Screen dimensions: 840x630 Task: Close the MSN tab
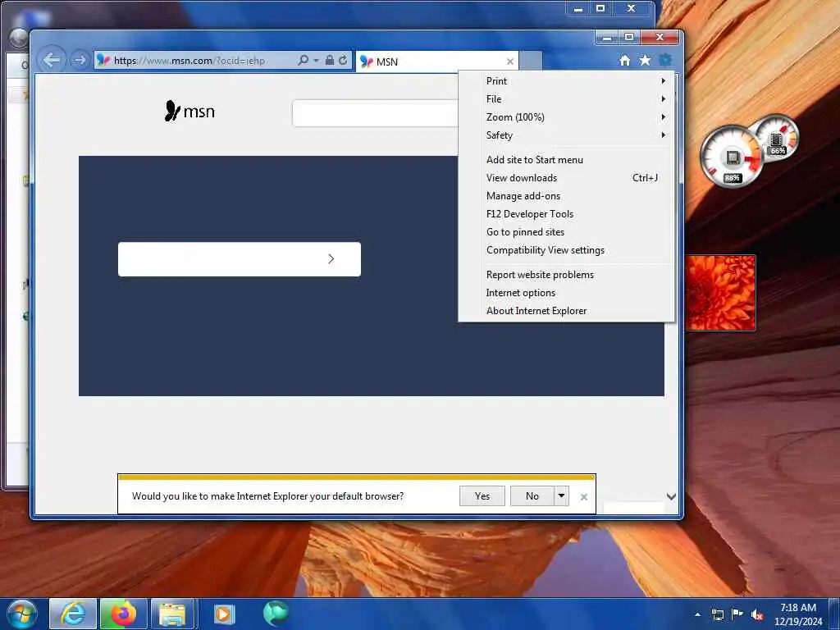point(510,62)
